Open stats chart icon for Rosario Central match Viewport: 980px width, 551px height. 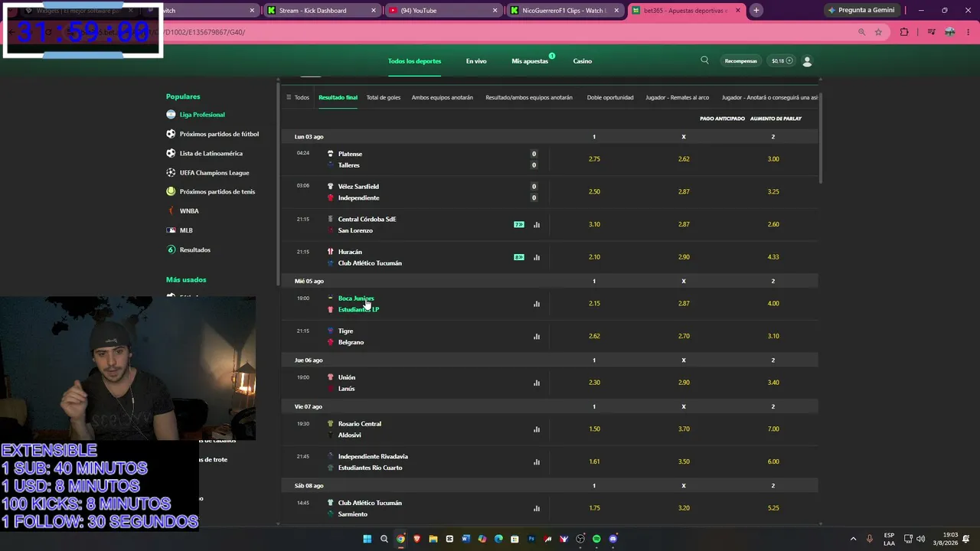tap(537, 429)
